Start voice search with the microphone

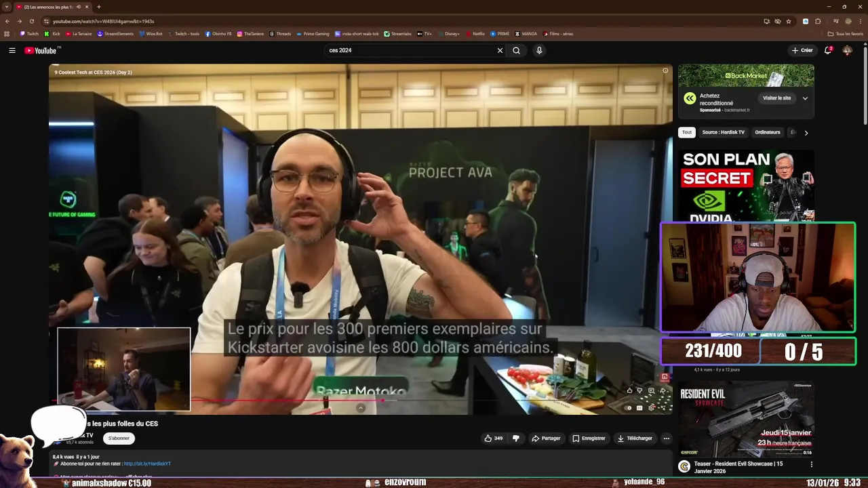tap(539, 50)
